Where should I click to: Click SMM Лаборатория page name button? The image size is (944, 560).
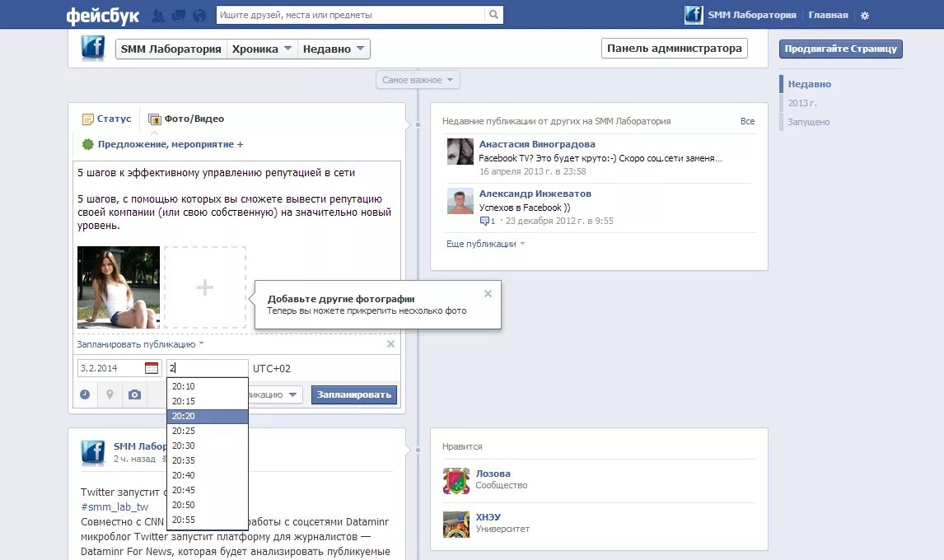(171, 49)
